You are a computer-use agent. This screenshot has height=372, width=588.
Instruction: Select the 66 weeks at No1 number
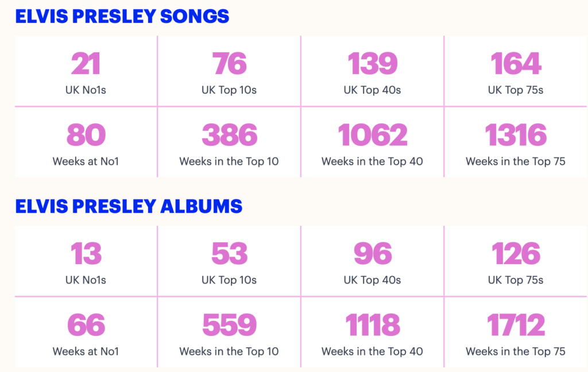point(86,325)
